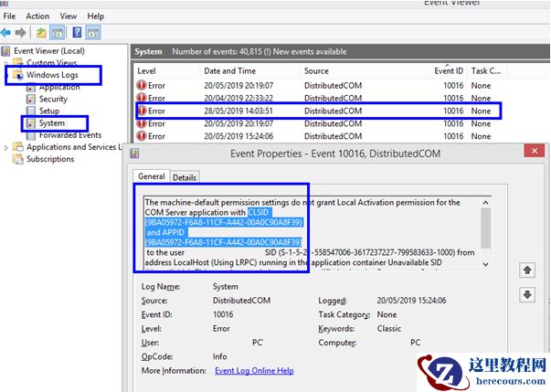Close the Event Properties dialog

click(535, 151)
